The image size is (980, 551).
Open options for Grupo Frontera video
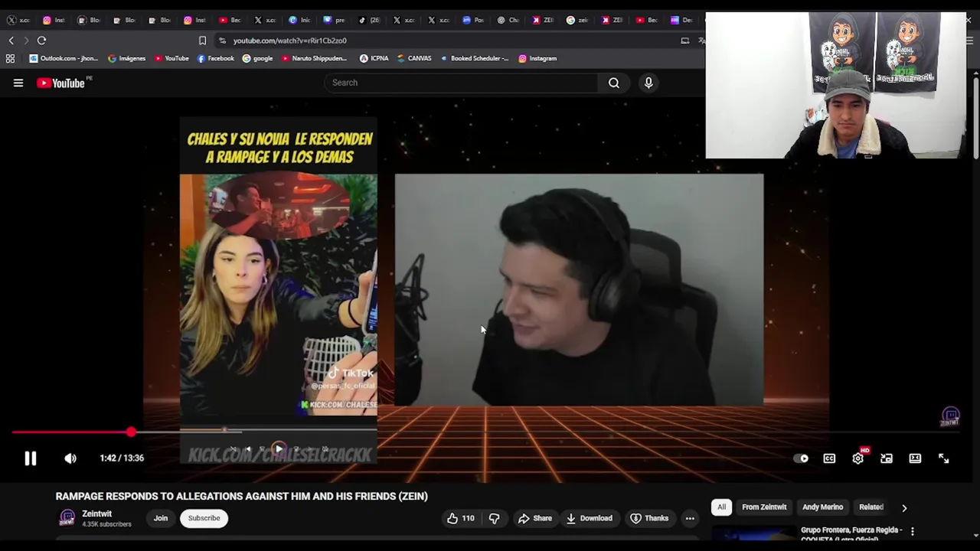[913, 531]
